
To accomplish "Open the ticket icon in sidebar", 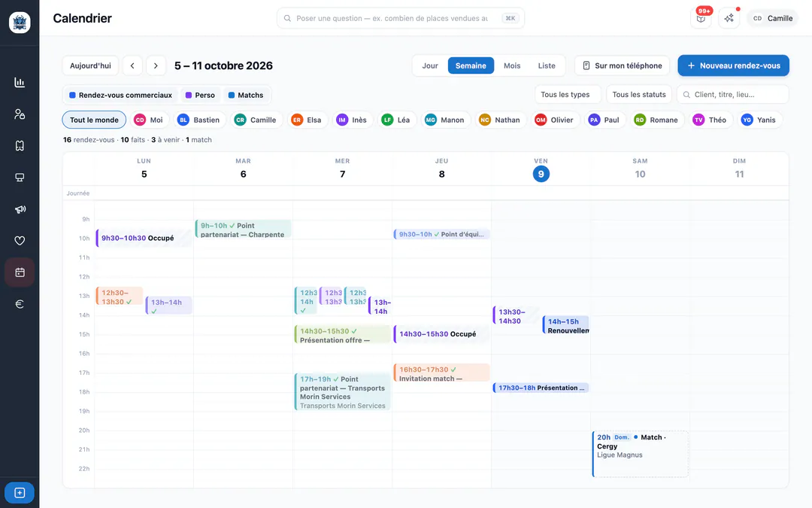I will (20, 146).
